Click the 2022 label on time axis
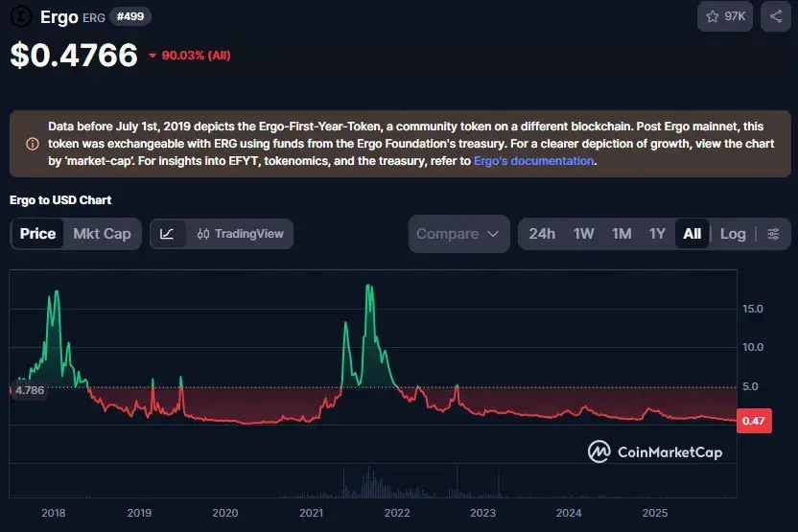 click(x=397, y=513)
